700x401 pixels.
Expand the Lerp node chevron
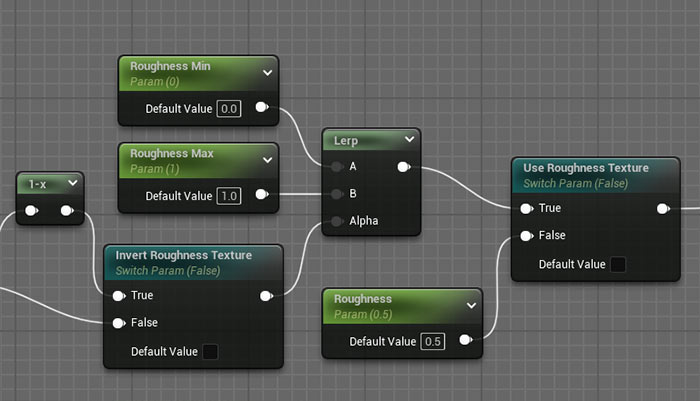[409, 140]
